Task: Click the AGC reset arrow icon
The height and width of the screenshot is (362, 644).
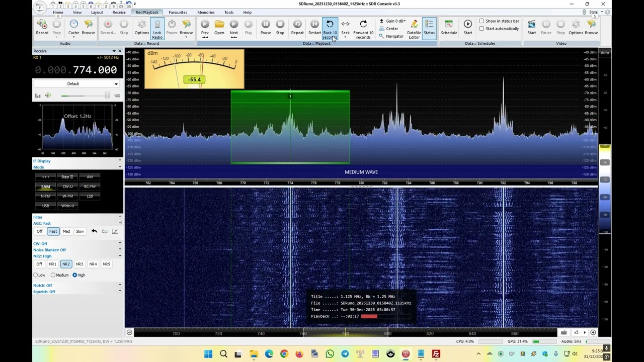Action: point(94,231)
